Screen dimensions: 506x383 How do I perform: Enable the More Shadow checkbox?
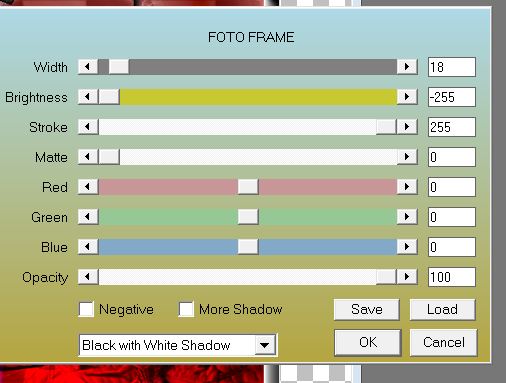(x=186, y=309)
